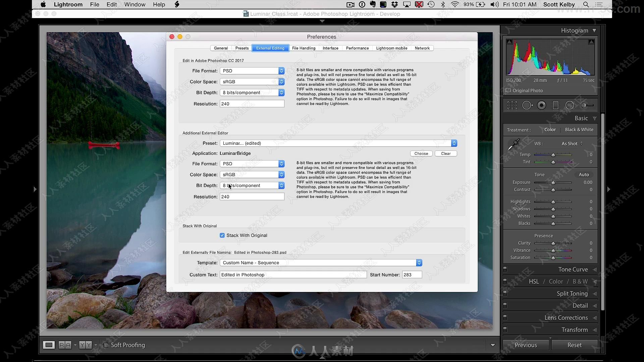Open the file naming Template dropdown
Screen dimensions: 644x362
[x=321, y=262]
